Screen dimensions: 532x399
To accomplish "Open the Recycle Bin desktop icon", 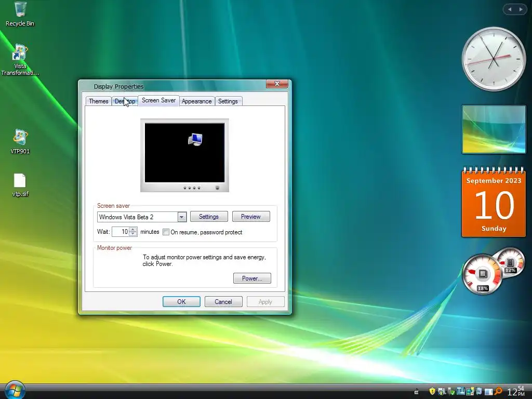I will click(20, 14).
